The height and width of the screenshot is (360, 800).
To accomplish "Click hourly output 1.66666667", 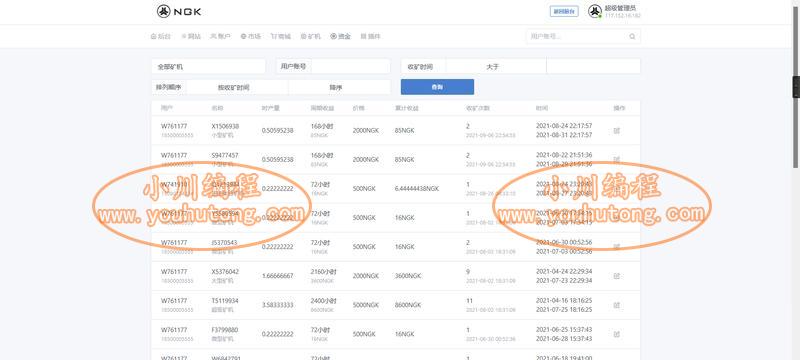I will (278, 276).
